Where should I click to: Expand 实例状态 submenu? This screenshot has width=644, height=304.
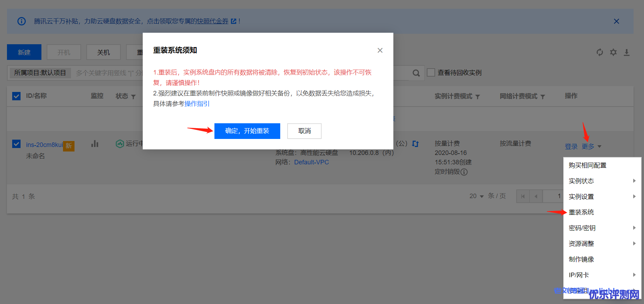click(x=602, y=181)
